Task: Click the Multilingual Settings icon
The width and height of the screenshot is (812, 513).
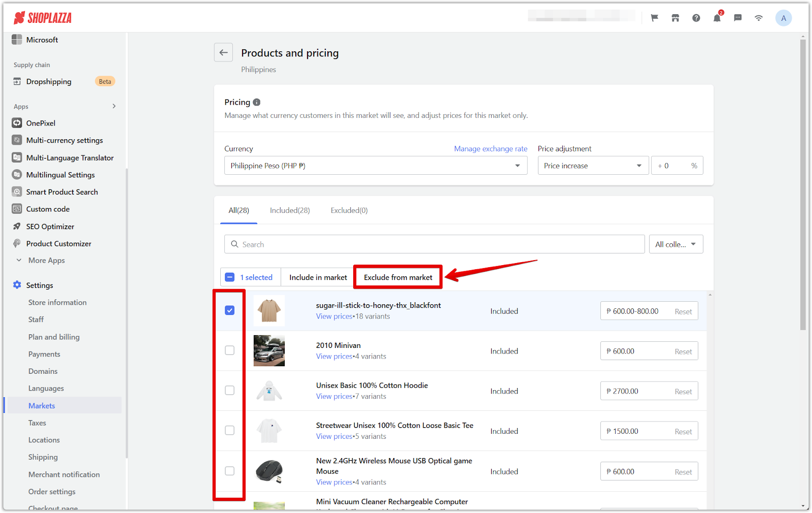Action: coord(17,175)
